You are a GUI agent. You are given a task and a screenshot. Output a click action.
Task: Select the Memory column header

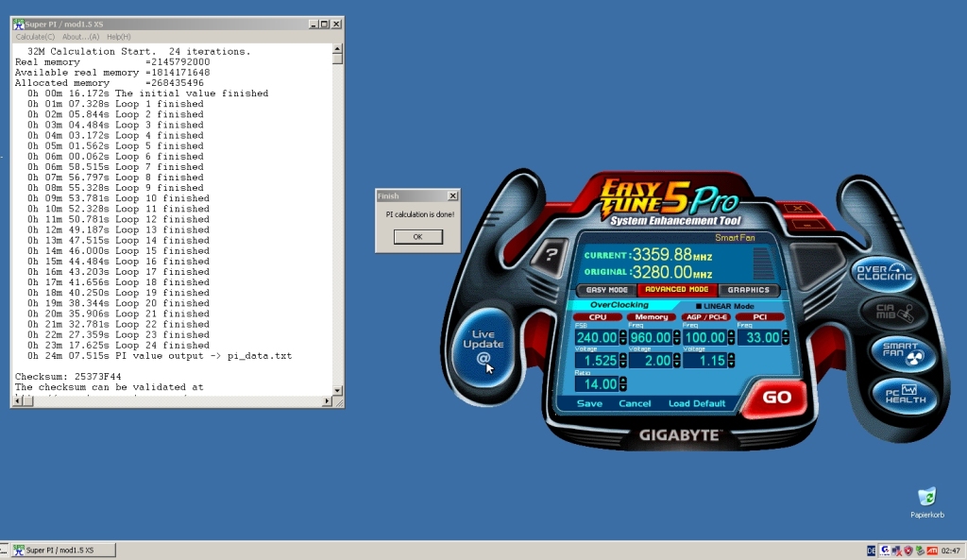(652, 317)
